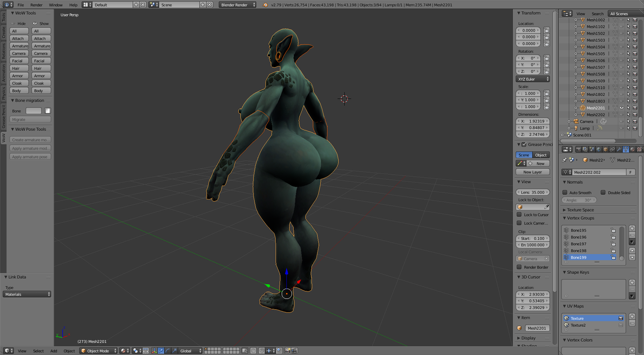Move vertex group up arrow
644x355 pixels.
pyautogui.click(x=632, y=251)
